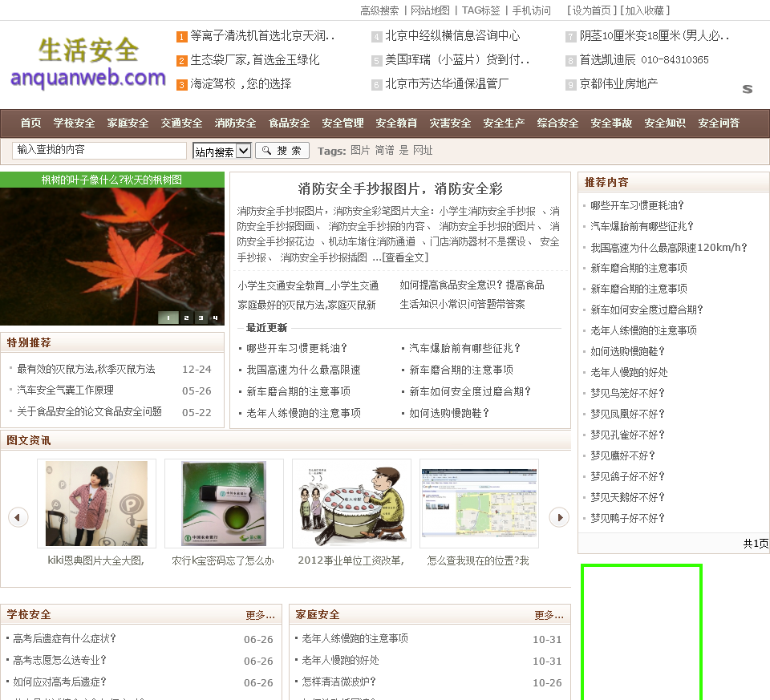Open headline 消防安全手抄报图片，消防安全彩

click(400, 188)
